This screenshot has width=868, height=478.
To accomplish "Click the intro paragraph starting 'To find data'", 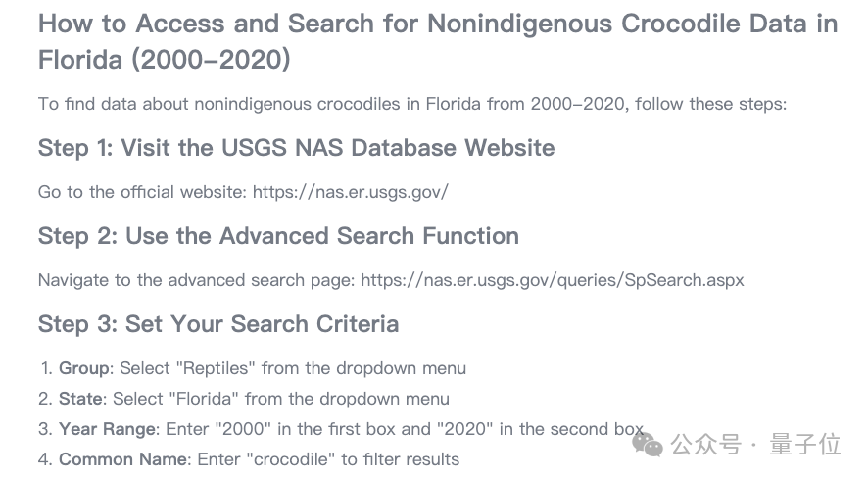I will tap(411, 104).
